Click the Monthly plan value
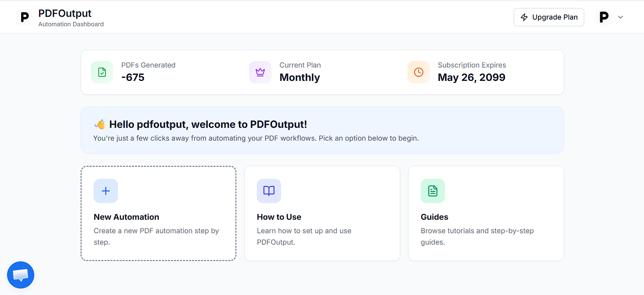The width and height of the screenshot is (644, 295). click(x=299, y=77)
